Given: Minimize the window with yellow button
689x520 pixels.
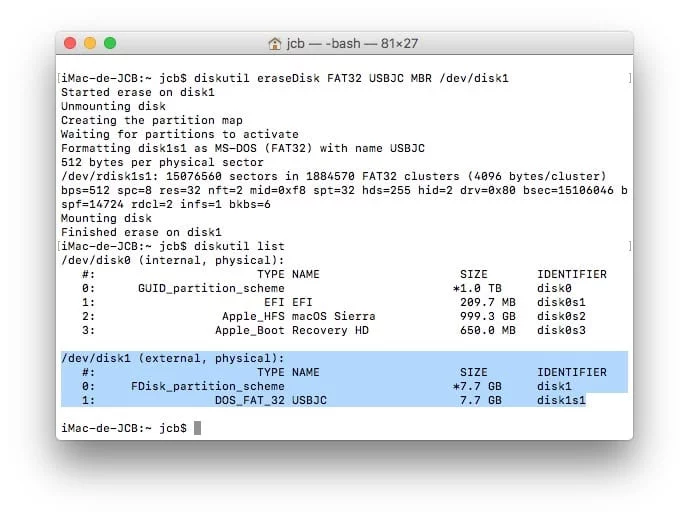Looking at the screenshot, I should [90, 43].
